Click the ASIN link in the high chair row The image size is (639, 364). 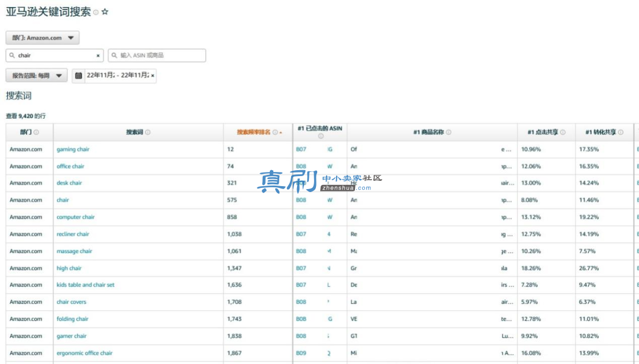click(314, 268)
